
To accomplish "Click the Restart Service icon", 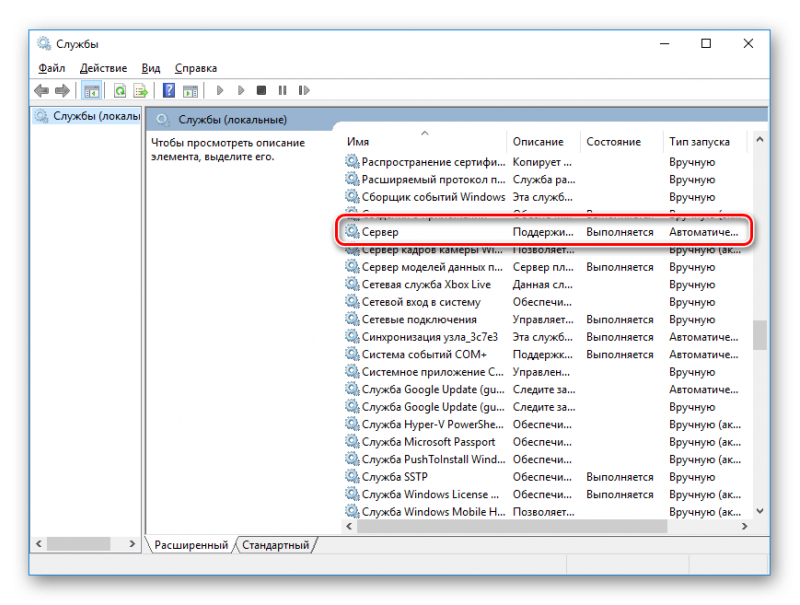I will point(304,90).
